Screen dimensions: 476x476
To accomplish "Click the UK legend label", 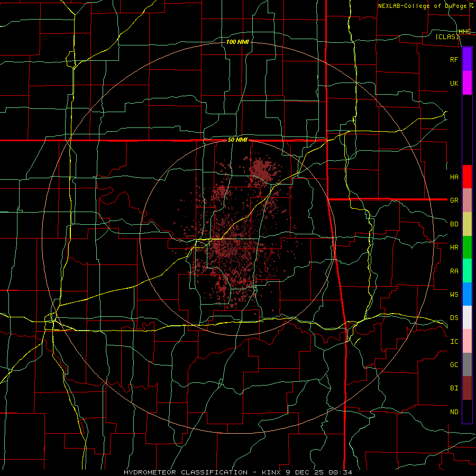I will tap(454, 83).
